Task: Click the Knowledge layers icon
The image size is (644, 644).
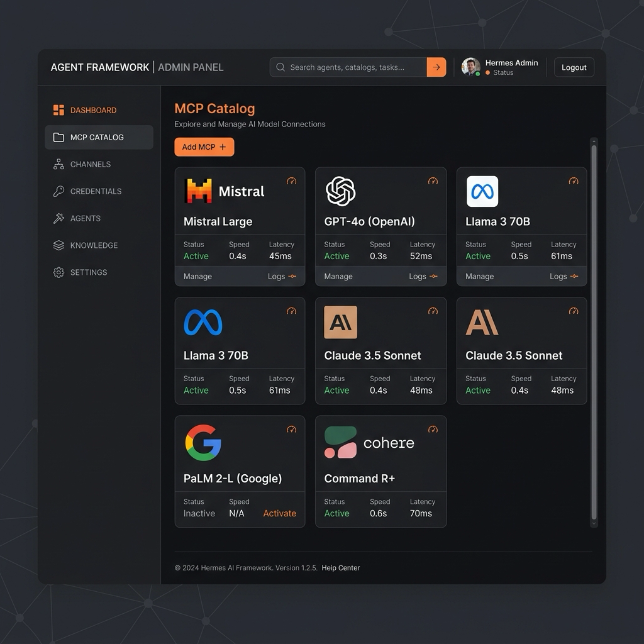Action: (58, 245)
